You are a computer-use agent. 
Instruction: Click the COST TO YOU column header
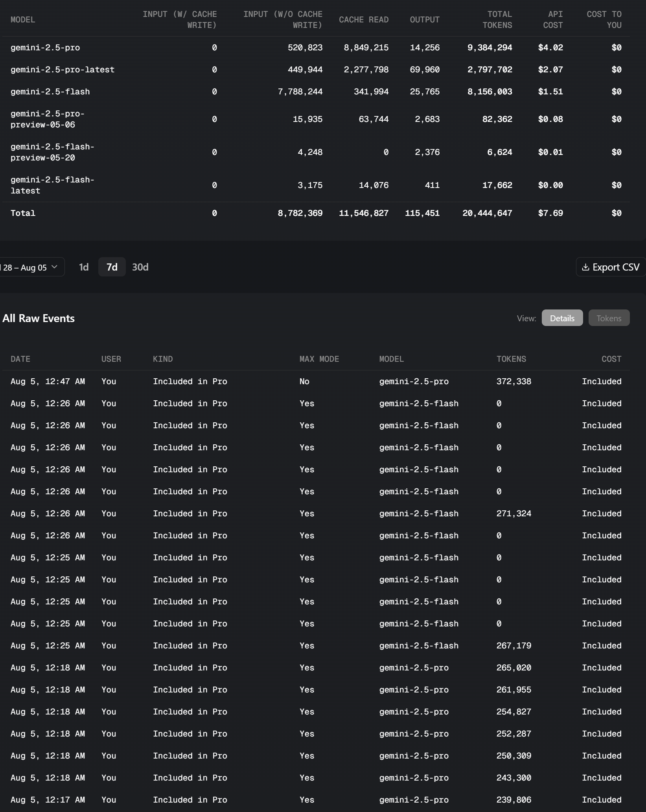[x=604, y=20]
